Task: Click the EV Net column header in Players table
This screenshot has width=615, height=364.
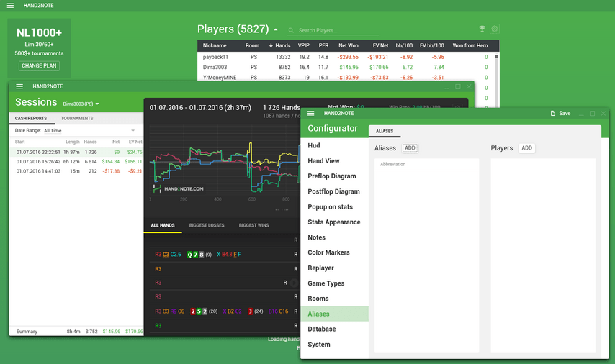Action: point(380,45)
